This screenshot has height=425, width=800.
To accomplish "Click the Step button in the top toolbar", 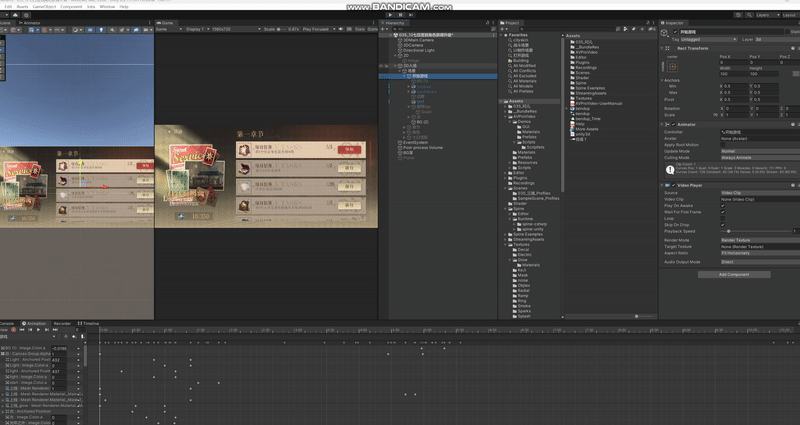I will click(x=411, y=15).
